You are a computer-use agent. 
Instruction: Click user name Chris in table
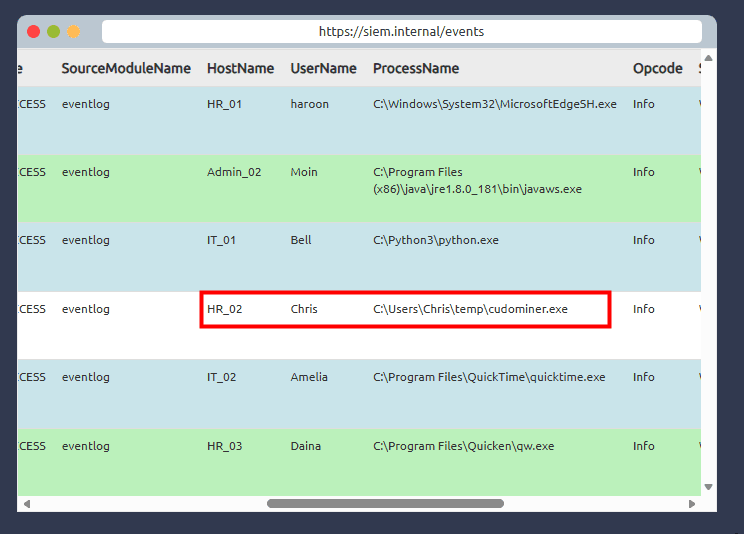coord(304,309)
